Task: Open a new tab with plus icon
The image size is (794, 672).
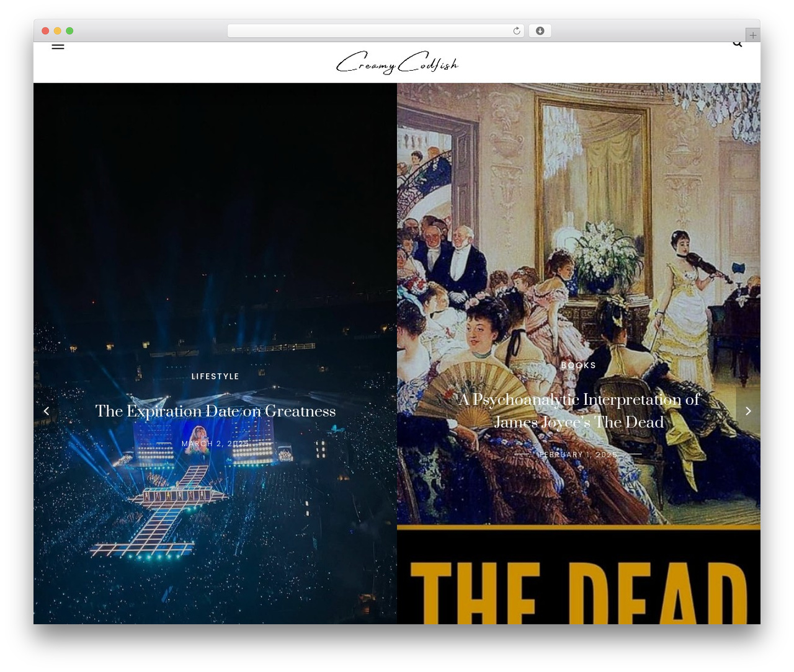Action: tap(752, 35)
